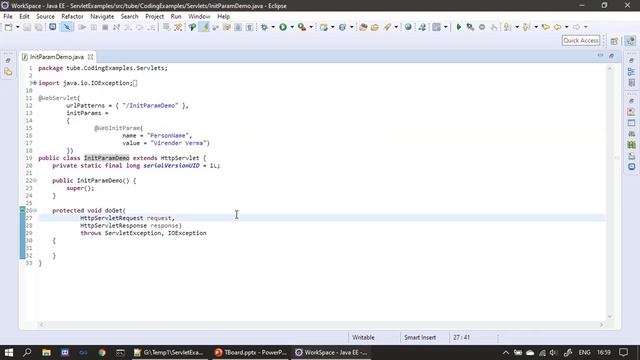Viewport: 640px width, 360px height.
Task: Click the Back navigation arrow
Action: (x=557, y=27)
